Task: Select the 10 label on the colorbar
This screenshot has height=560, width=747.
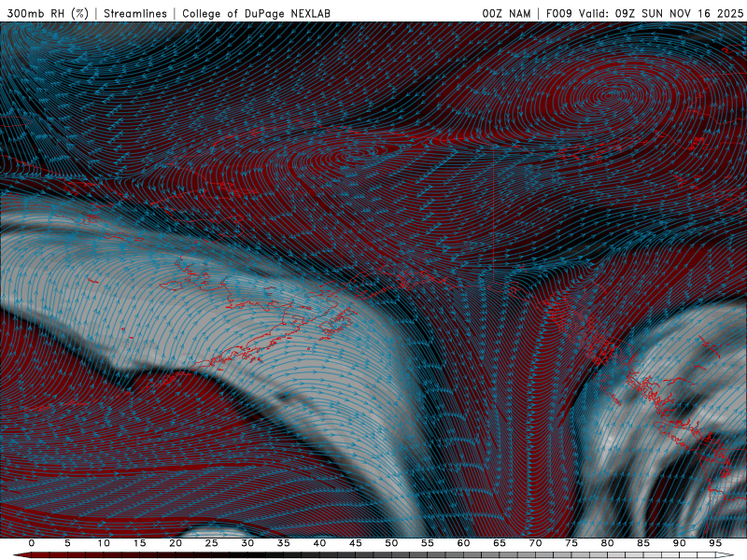Action: click(104, 543)
